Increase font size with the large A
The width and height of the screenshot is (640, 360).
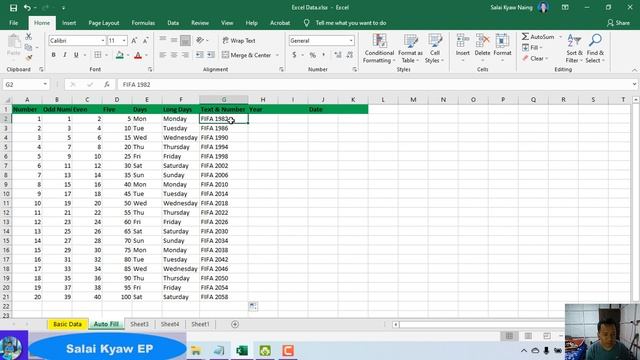(134, 40)
